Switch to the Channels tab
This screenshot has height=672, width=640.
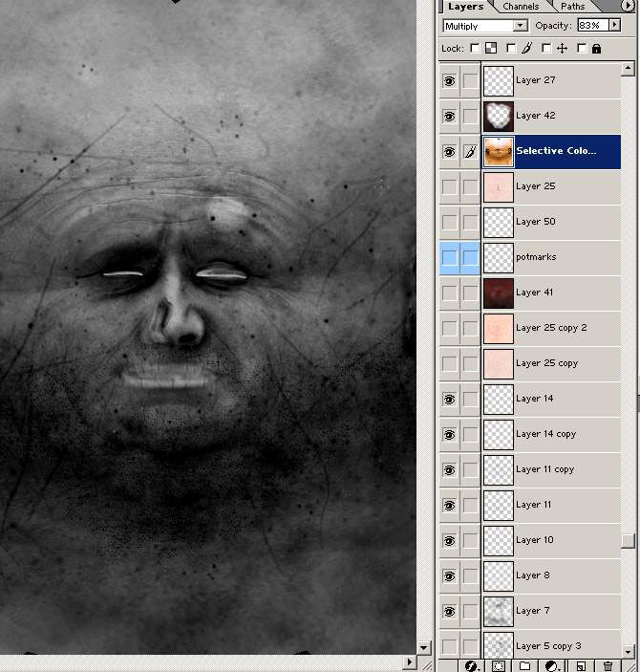pyautogui.click(x=521, y=7)
